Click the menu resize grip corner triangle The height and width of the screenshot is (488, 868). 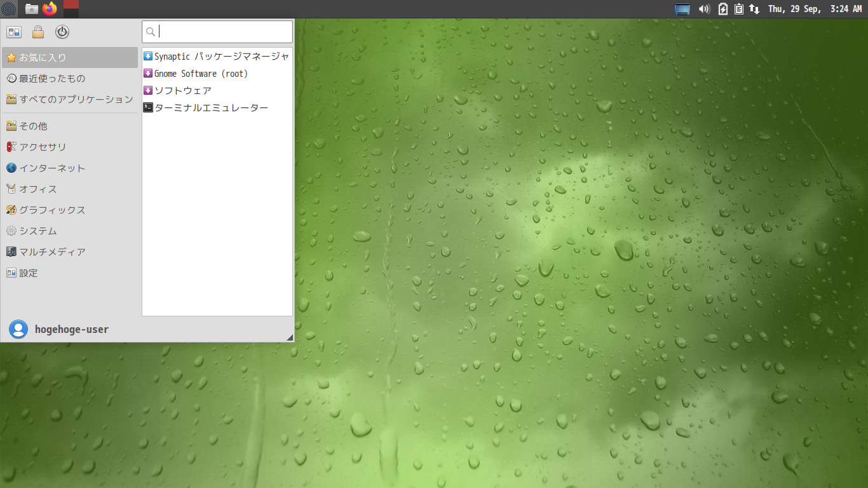[290, 337]
